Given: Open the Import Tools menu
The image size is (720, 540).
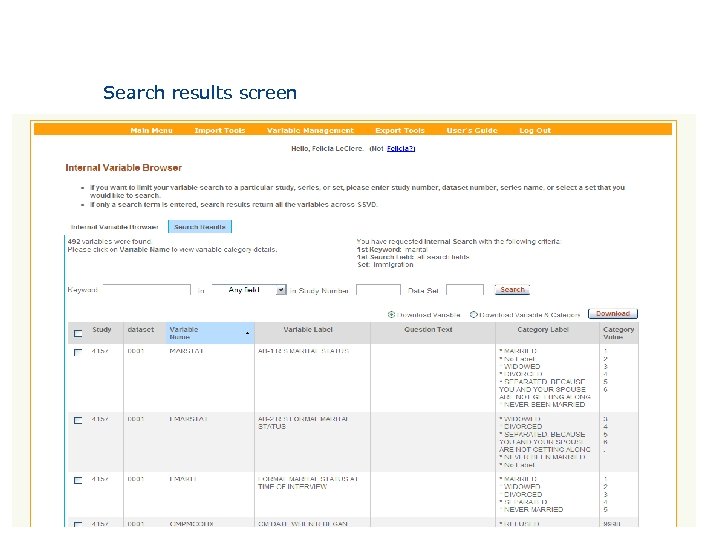Looking at the screenshot, I should [219, 130].
